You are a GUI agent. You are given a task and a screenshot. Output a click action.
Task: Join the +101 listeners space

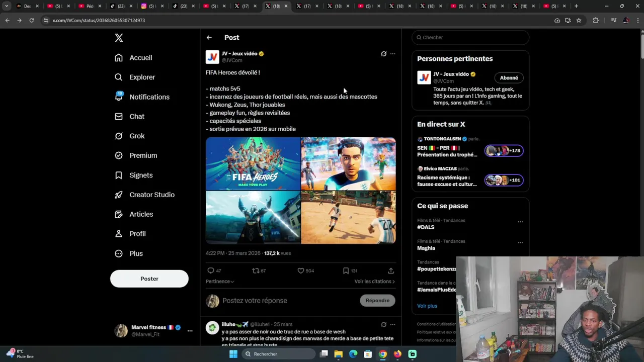[x=504, y=180]
